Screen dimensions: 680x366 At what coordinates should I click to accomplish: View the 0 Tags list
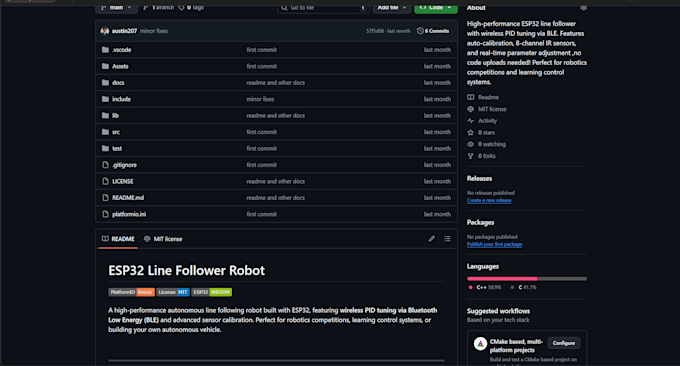click(x=191, y=7)
